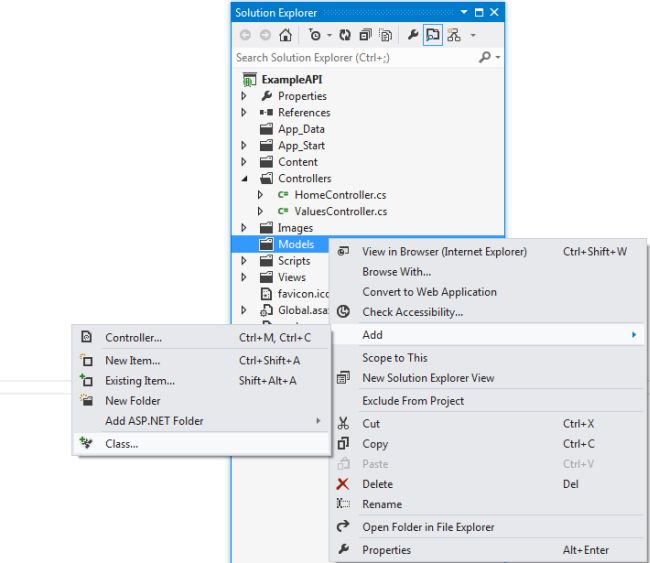Collapse the Controllers folder
Screen dimensions: 650x563
pyautogui.click(x=245, y=179)
